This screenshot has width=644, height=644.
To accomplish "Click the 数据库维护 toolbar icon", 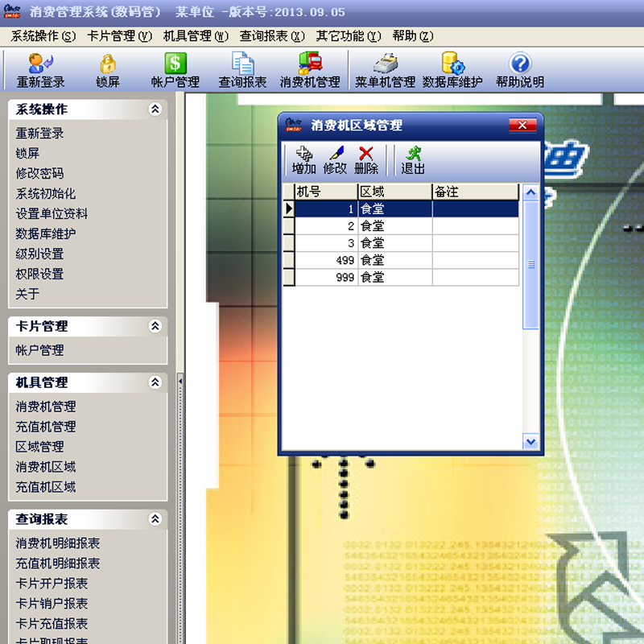I will [452, 70].
